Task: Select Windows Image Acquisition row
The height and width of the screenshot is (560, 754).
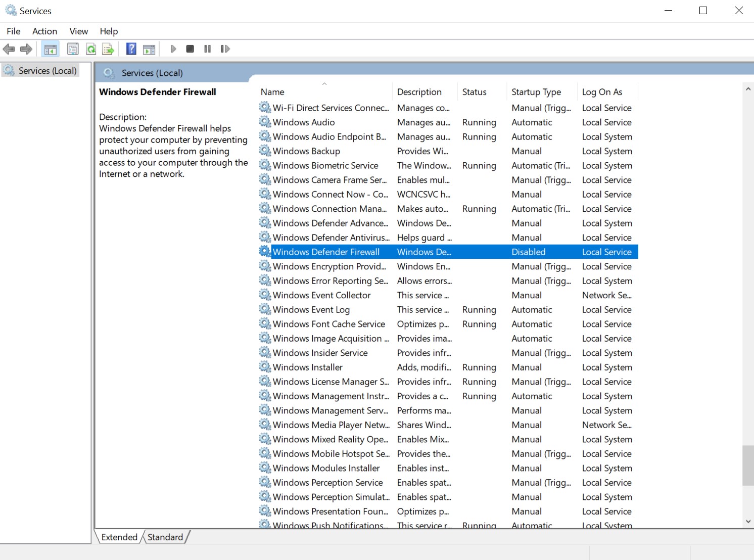Action: pos(448,338)
